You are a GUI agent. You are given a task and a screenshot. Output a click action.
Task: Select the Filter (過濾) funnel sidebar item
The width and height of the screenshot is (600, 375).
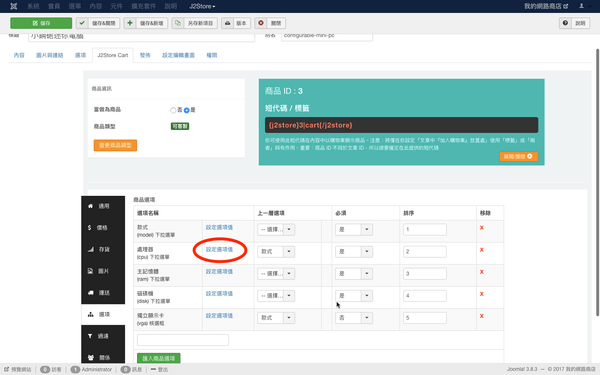tap(103, 336)
